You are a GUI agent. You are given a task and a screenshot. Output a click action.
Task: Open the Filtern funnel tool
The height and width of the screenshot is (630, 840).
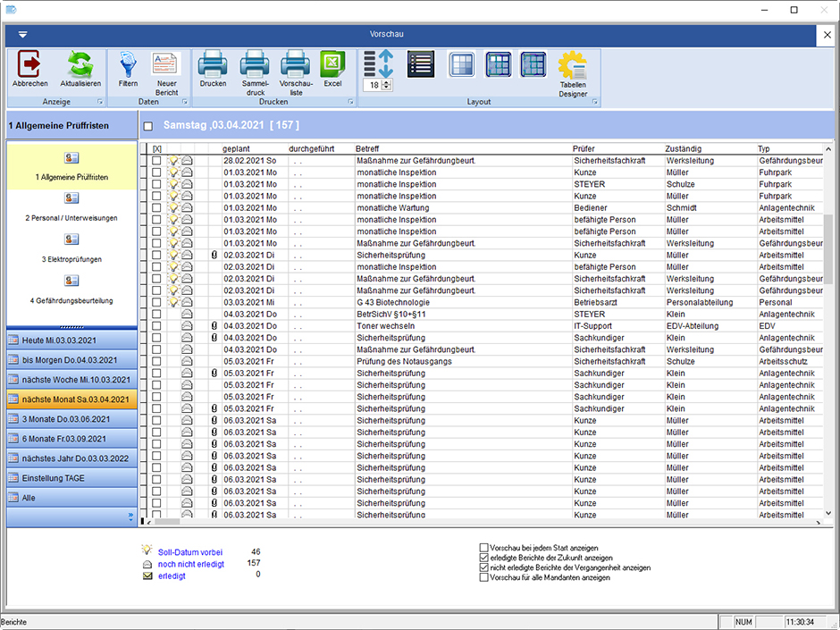click(x=128, y=65)
